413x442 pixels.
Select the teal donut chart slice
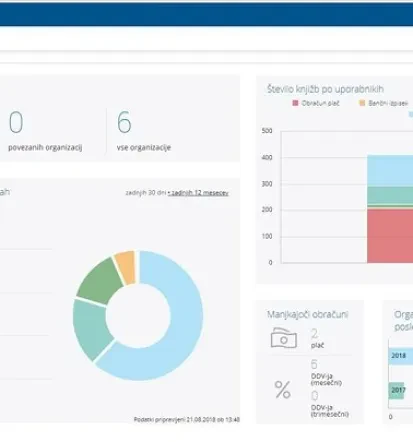tap(91, 329)
